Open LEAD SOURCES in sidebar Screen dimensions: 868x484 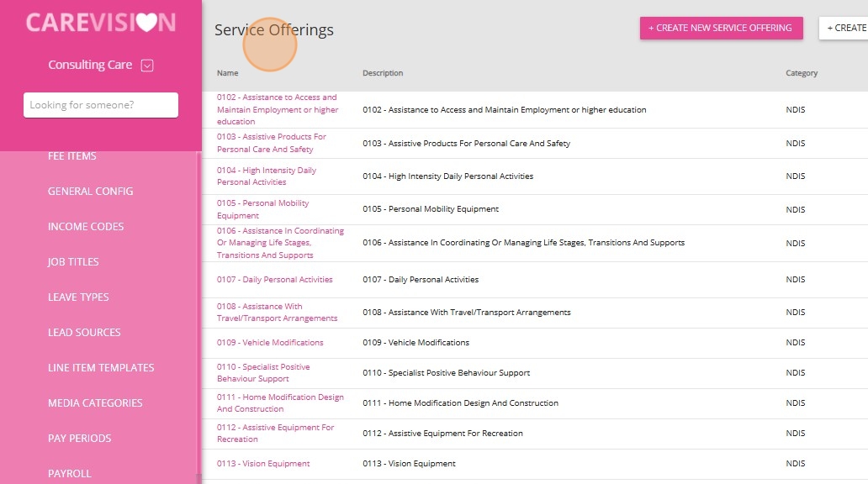click(x=84, y=333)
